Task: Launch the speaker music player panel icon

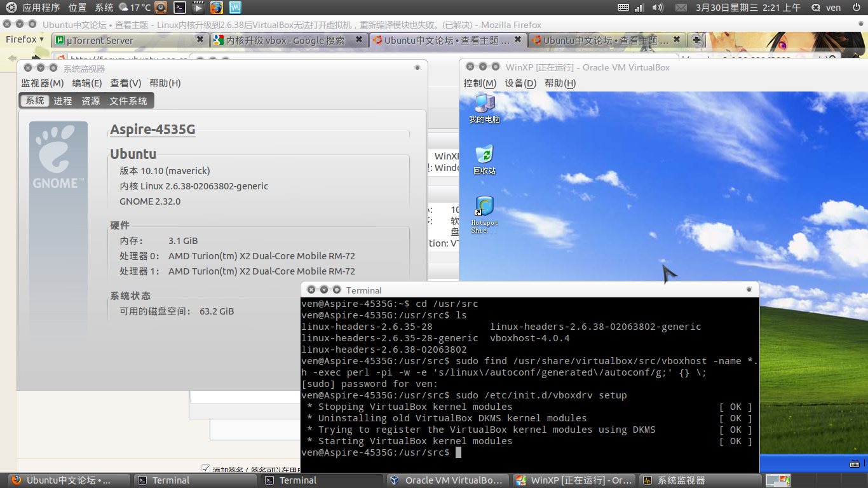Action: pos(161,8)
